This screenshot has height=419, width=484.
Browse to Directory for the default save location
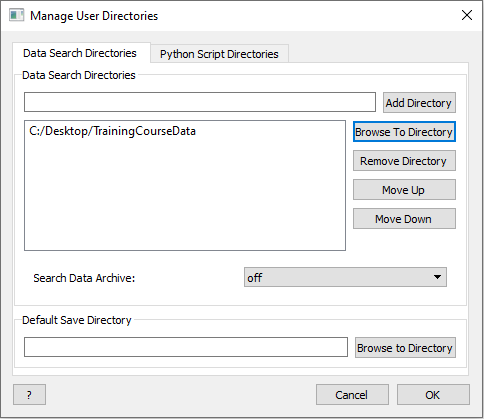pos(405,348)
